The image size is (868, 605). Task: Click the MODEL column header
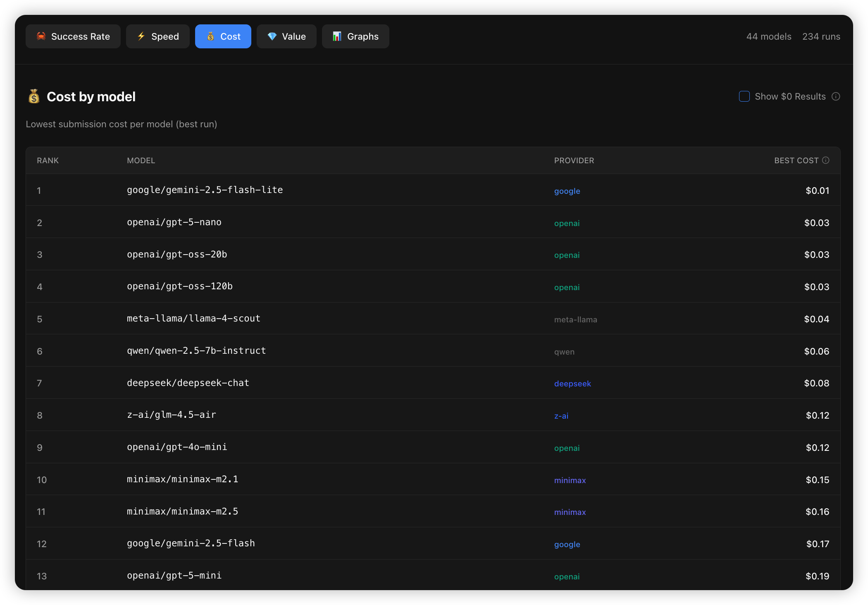tap(141, 160)
